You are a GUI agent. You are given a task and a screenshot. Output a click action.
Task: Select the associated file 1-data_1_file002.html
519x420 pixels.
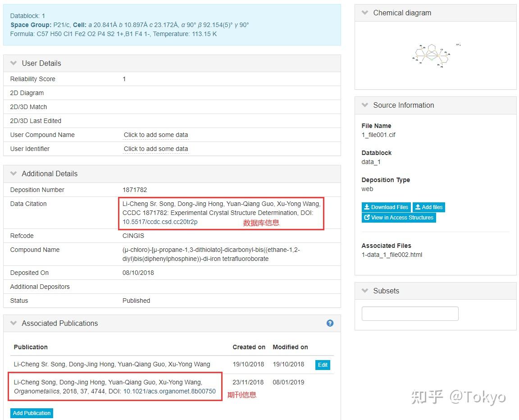(x=392, y=255)
